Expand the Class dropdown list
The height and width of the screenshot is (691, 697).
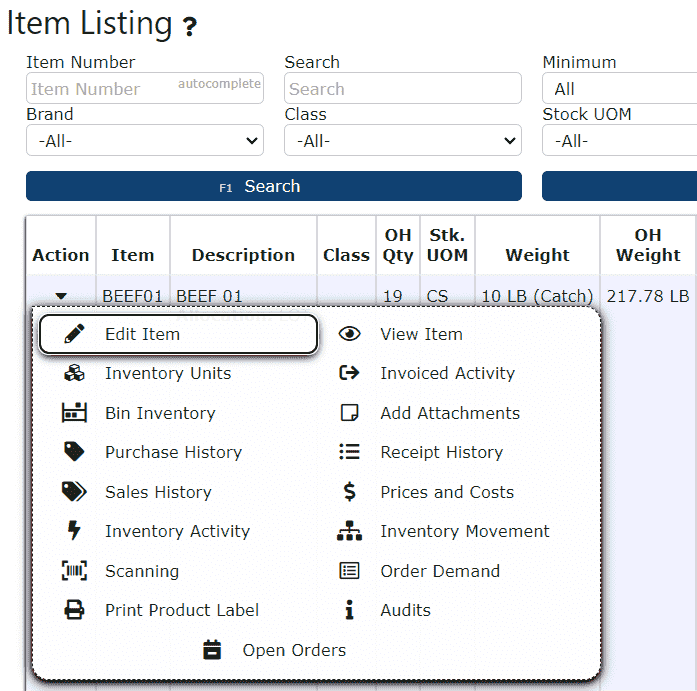tap(402, 141)
